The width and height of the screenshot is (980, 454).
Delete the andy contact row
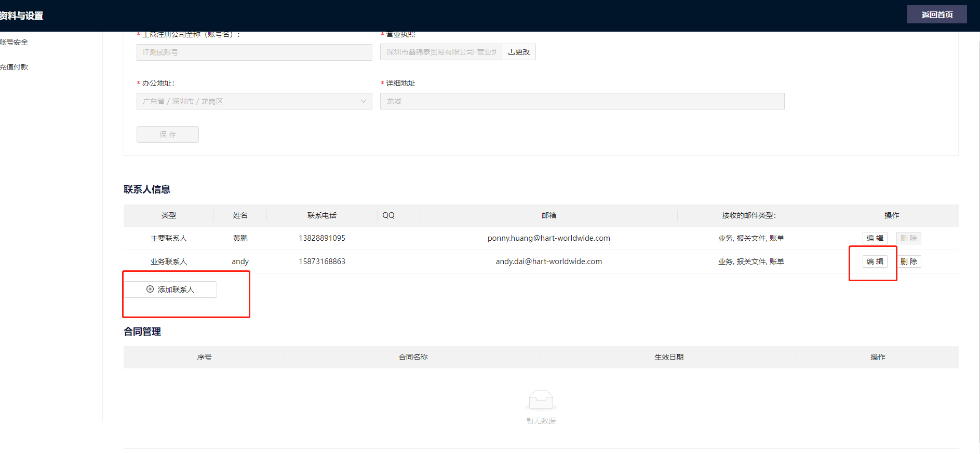(908, 262)
